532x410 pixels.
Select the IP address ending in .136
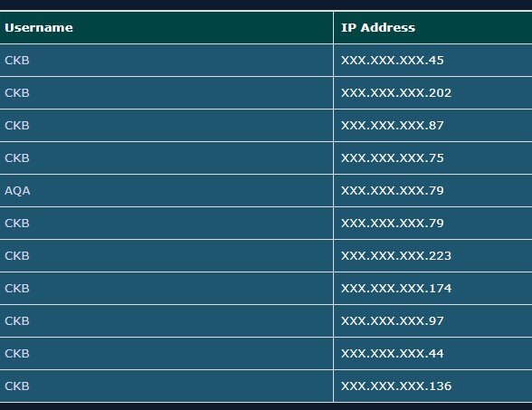[396, 386]
